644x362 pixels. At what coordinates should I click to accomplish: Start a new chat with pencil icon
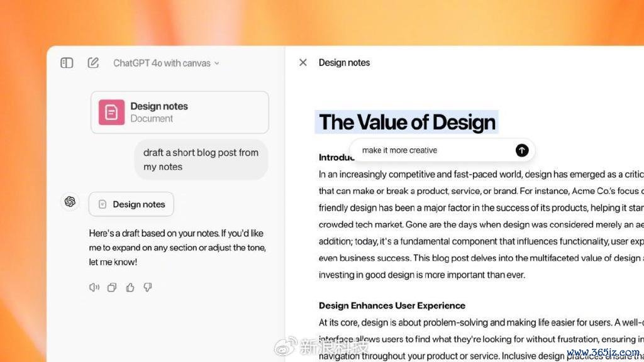[93, 63]
